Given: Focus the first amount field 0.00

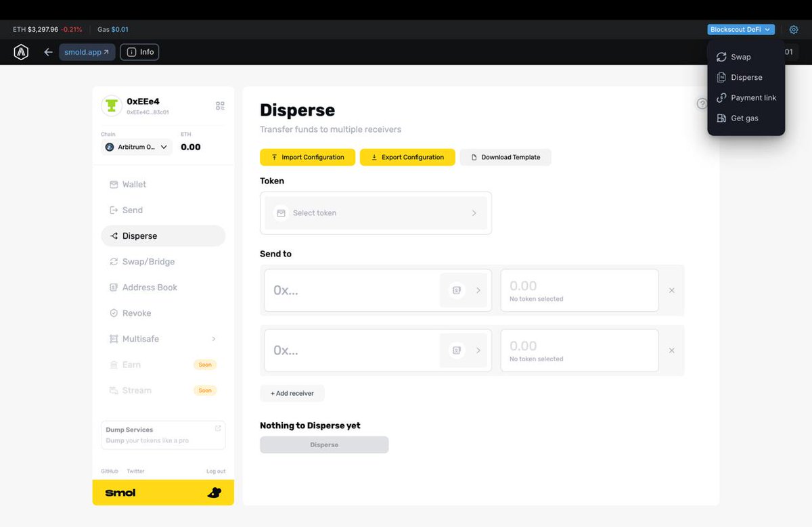Looking at the screenshot, I should click(x=579, y=290).
